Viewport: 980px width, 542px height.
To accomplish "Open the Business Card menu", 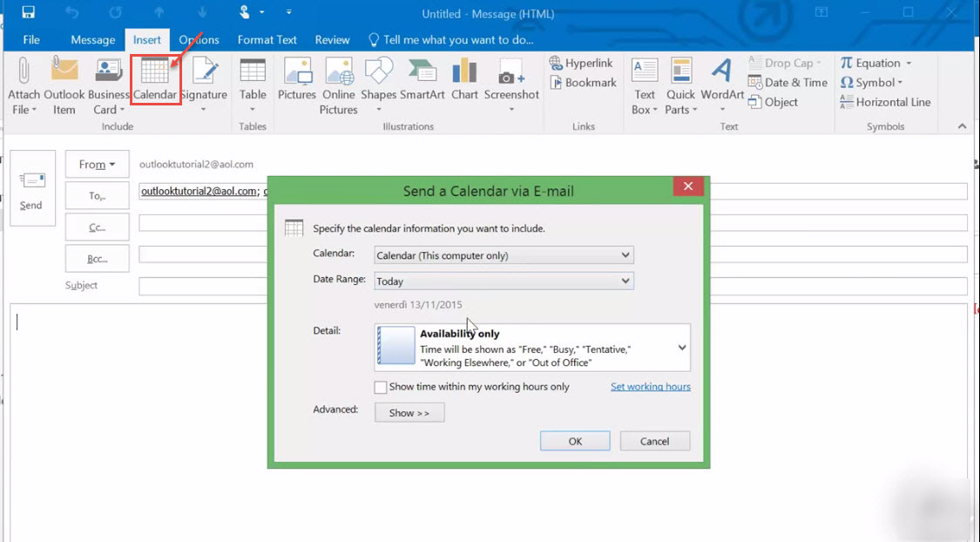I will click(108, 85).
